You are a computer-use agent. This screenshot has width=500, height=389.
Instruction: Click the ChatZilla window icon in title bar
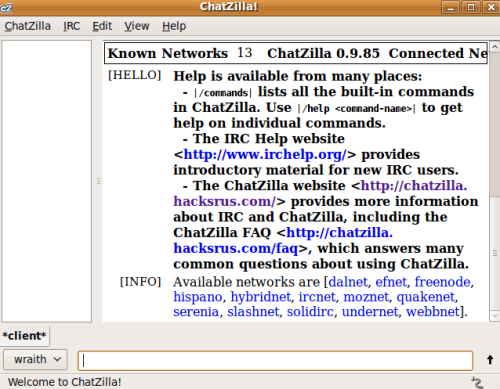(x=6, y=7)
